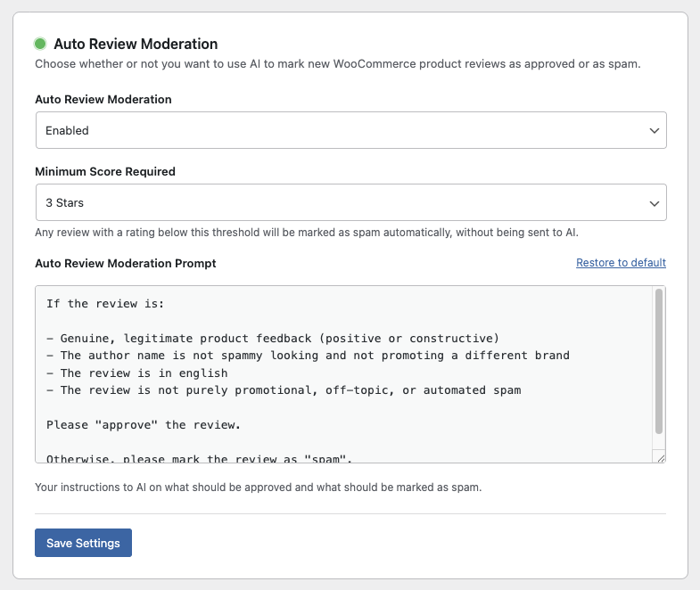Click the 'Genuine, legitimate product feedback' line
This screenshot has height=590, width=700.
(x=272, y=338)
